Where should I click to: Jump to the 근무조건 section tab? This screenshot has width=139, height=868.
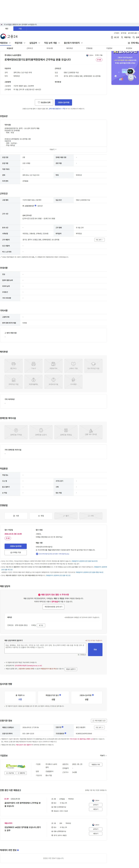point(30,48)
